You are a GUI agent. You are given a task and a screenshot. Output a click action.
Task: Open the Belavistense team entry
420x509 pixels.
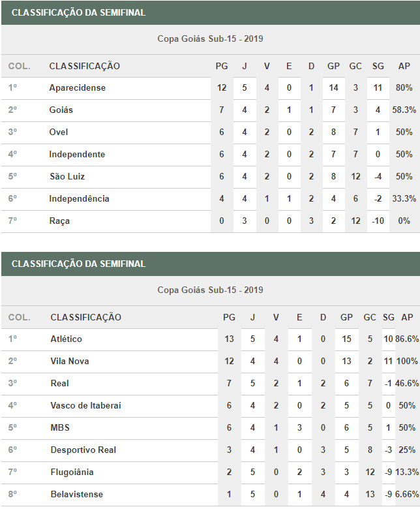(76, 495)
